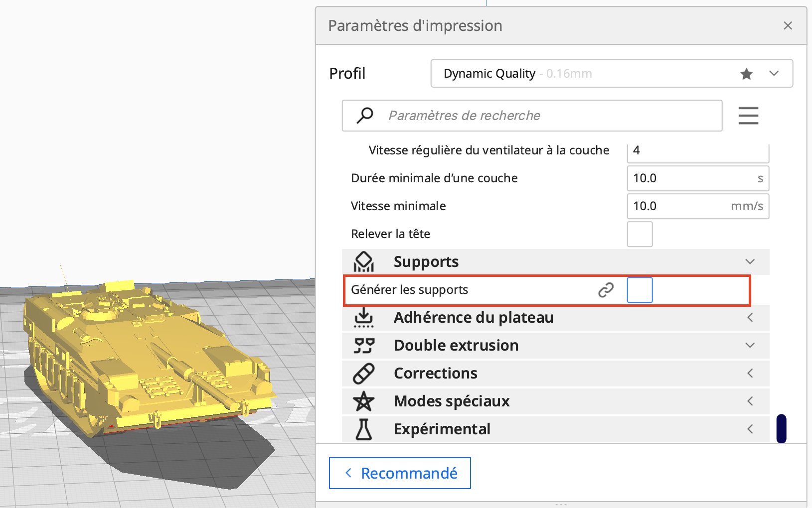The width and height of the screenshot is (812, 508).
Task: Toggle the profile favorite star
Action: point(746,73)
